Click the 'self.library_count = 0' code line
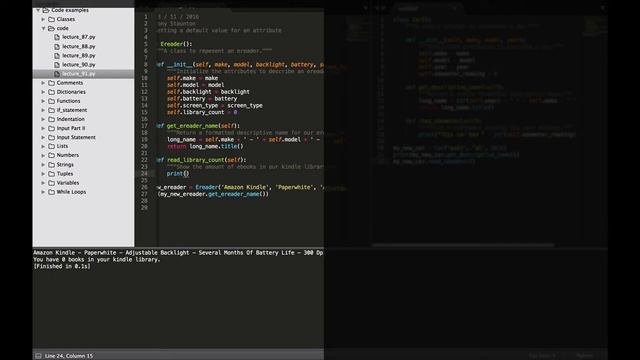The height and width of the screenshot is (360, 640). pos(202,112)
